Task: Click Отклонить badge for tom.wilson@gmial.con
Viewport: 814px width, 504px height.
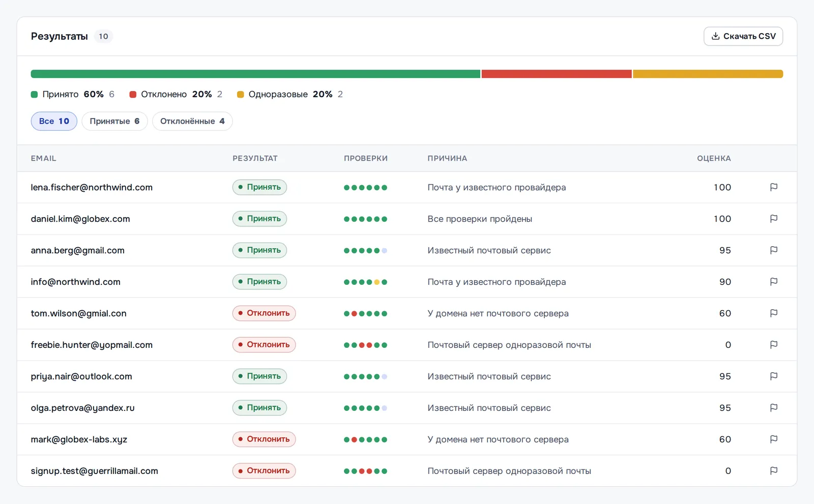Action: 264,313
